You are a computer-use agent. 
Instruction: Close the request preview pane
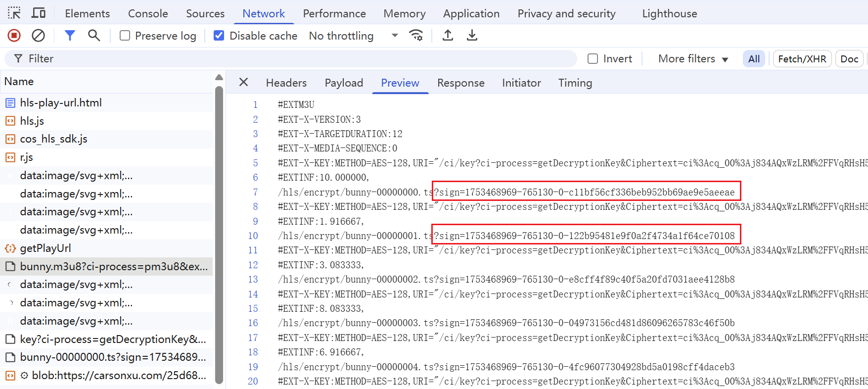coord(243,82)
